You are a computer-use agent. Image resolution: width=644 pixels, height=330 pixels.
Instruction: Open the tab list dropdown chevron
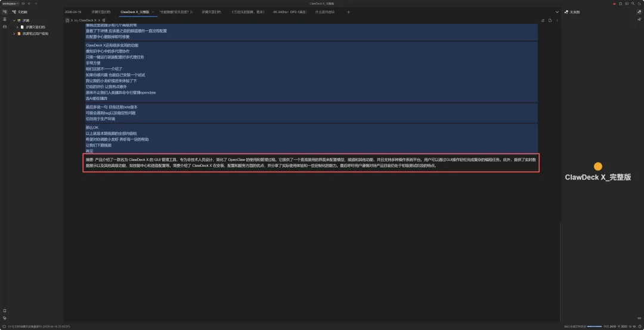(557, 12)
